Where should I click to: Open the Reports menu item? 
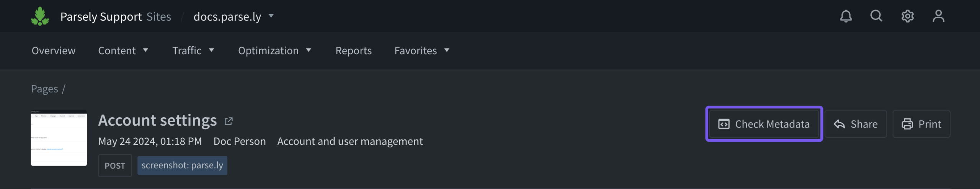tap(353, 51)
